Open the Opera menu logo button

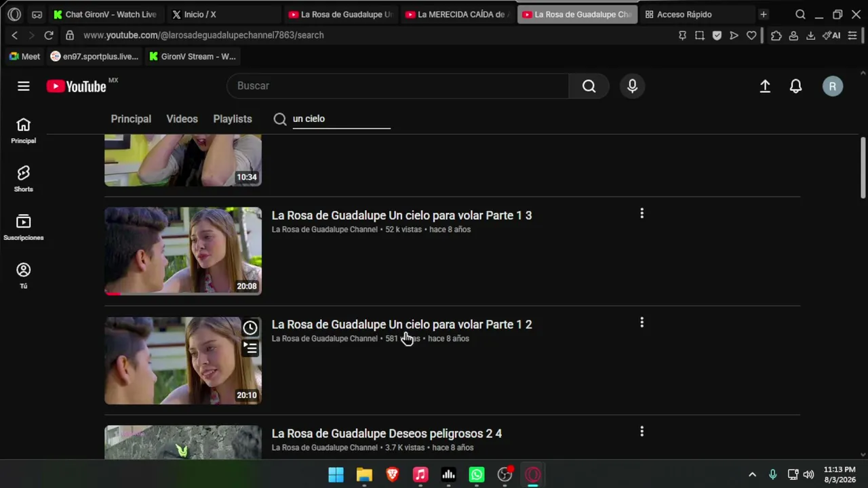[x=14, y=14]
